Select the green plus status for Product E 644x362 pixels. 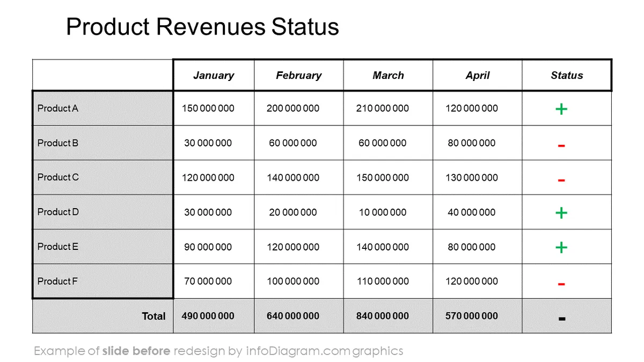pos(561,247)
